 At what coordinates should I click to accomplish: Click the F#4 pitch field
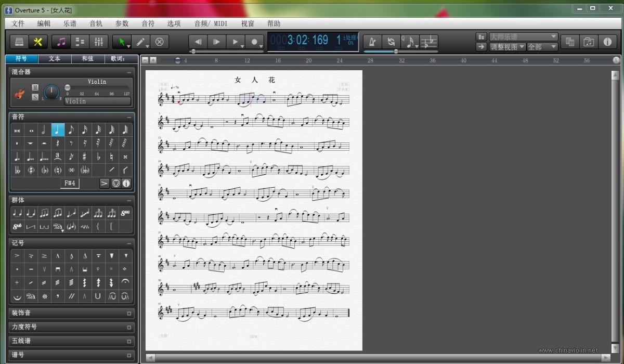click(x=70, y=183)
